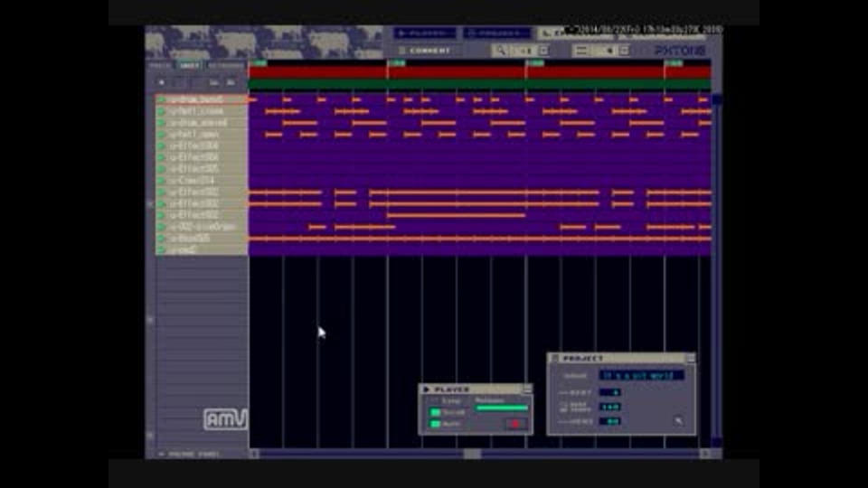Toggle play state of u-hat1_open unit
Image resolution: width=868 pixels, height=488 pixels.
(x=161, y=135)
